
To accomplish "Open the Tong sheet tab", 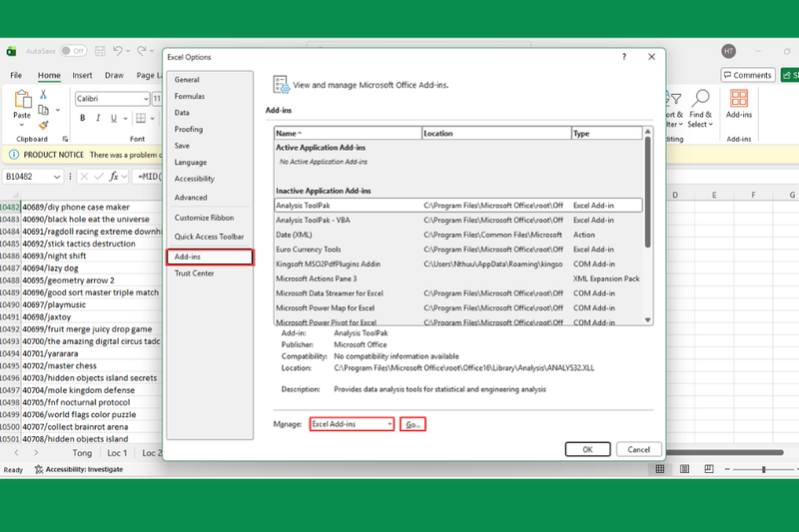I will [x=82, y=452].
